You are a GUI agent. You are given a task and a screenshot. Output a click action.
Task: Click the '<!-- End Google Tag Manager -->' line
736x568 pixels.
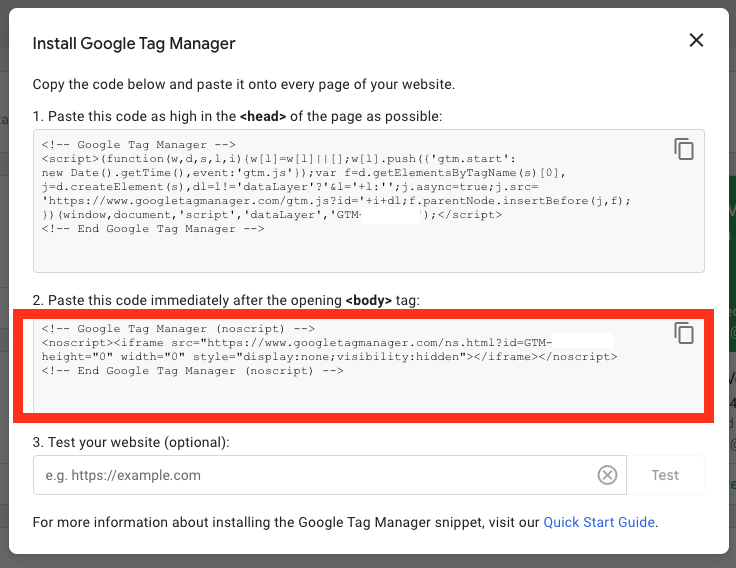(153, 229)
